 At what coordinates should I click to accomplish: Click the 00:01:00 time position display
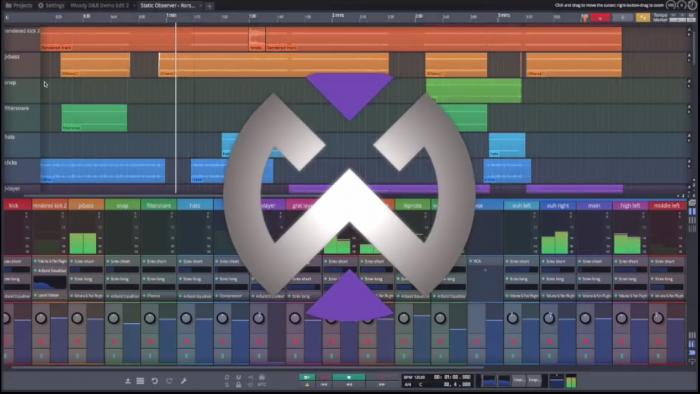point(452,377)
